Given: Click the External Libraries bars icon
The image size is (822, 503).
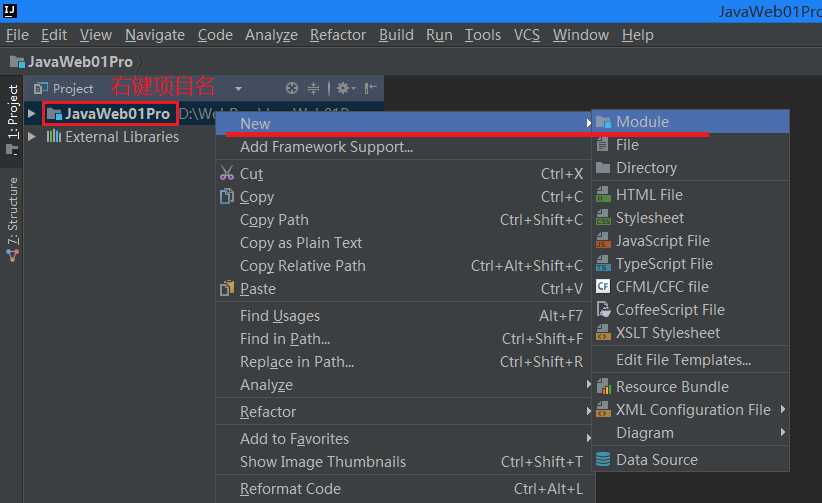Looking at the screenshot, I should click(x=53, y=136).
